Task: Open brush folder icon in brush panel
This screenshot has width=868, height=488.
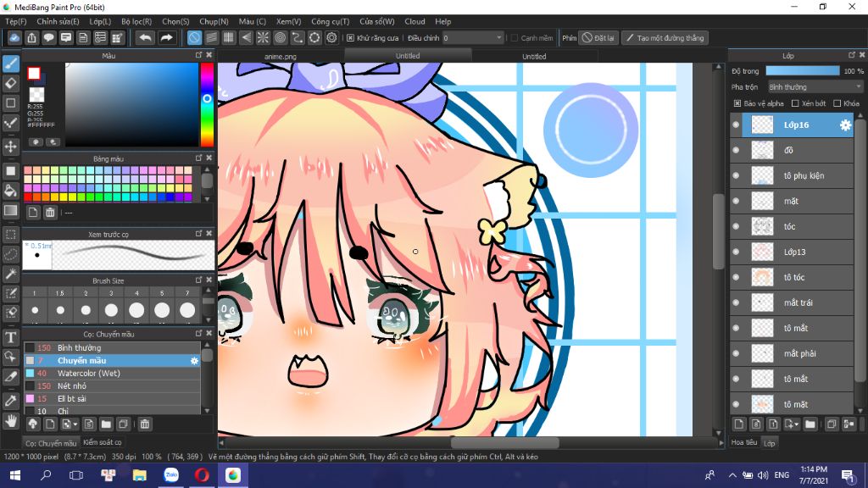Action: [106, 424]
